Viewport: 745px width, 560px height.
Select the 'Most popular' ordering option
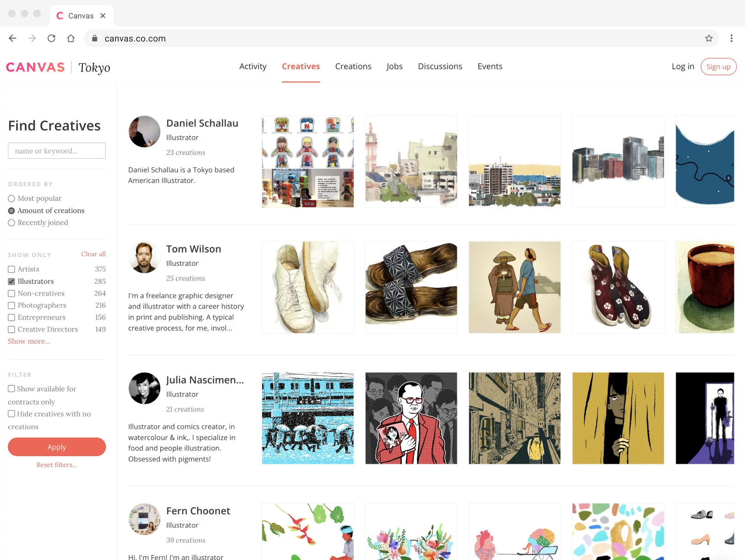[x=11, y=198]
